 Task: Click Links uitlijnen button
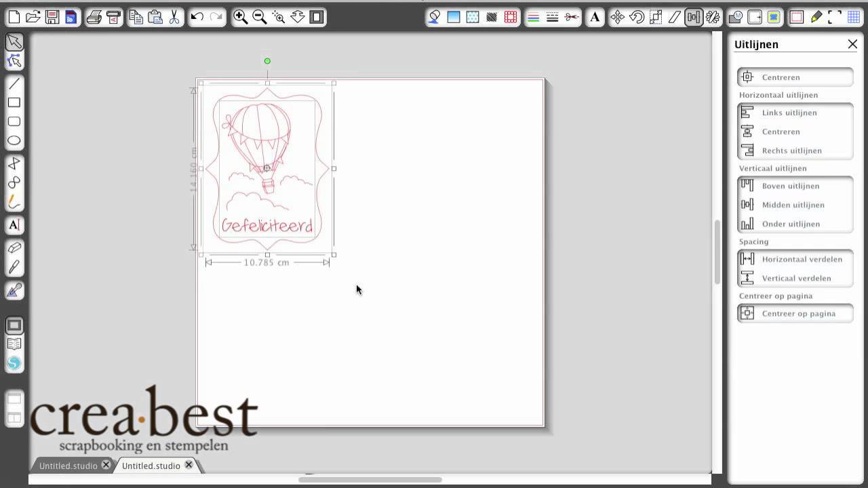[795, 113]
